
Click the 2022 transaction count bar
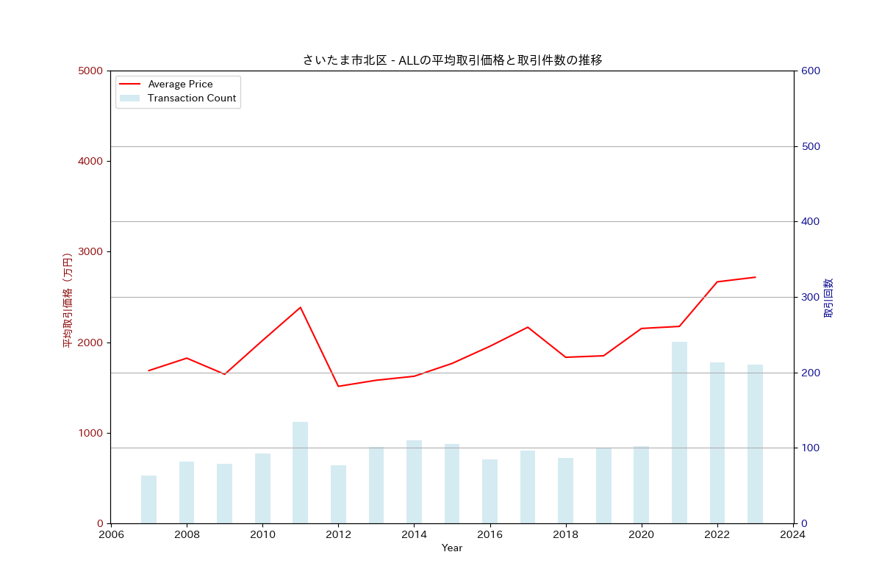pyautogui.click(x=717, y=442)
